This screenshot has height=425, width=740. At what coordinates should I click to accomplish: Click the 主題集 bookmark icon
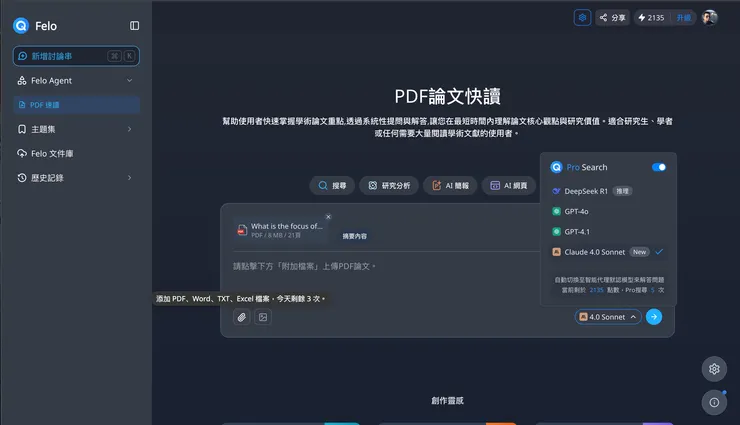(x=22, y=129)
